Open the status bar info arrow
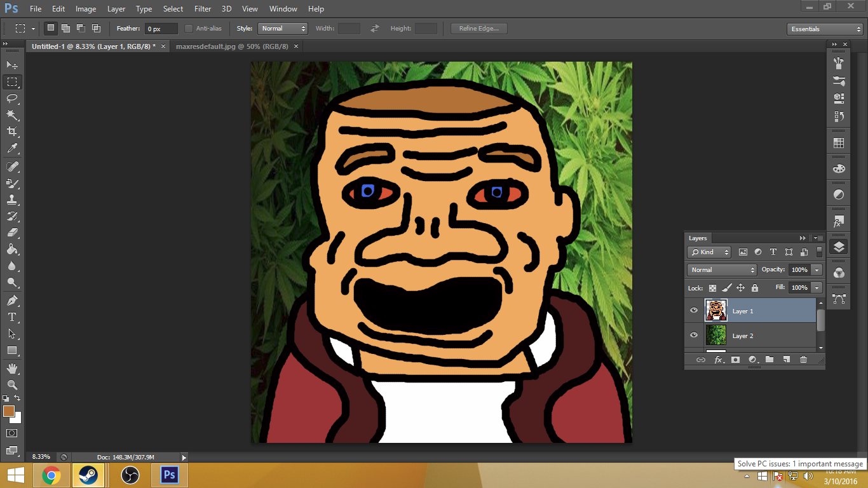This screenshot has width=868, height=488. 184,457
